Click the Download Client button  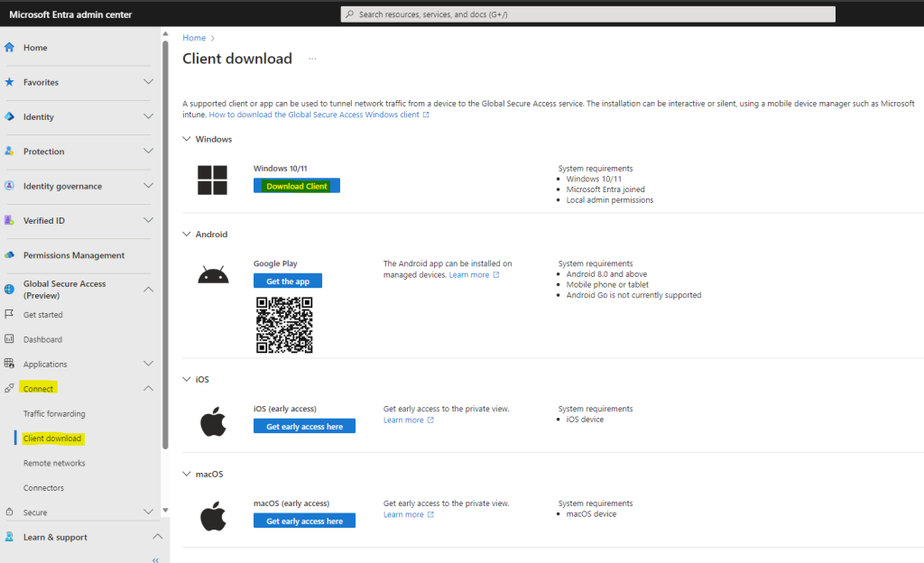(x=296, y=186)
